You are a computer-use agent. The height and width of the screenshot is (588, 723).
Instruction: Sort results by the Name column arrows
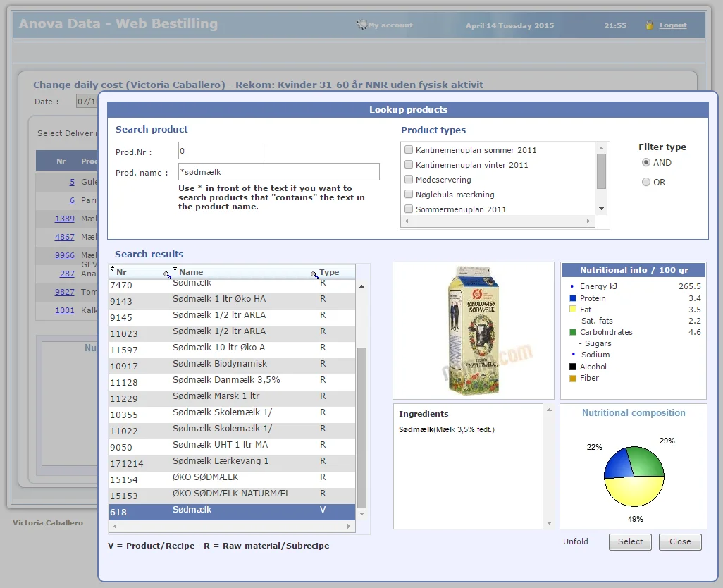pyautogui.click(x=175, y=269)
